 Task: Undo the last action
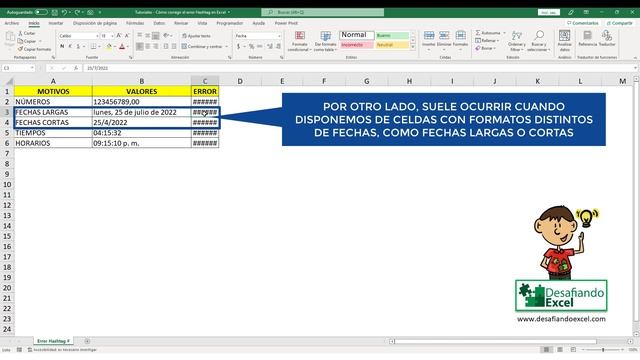(64, 12)
